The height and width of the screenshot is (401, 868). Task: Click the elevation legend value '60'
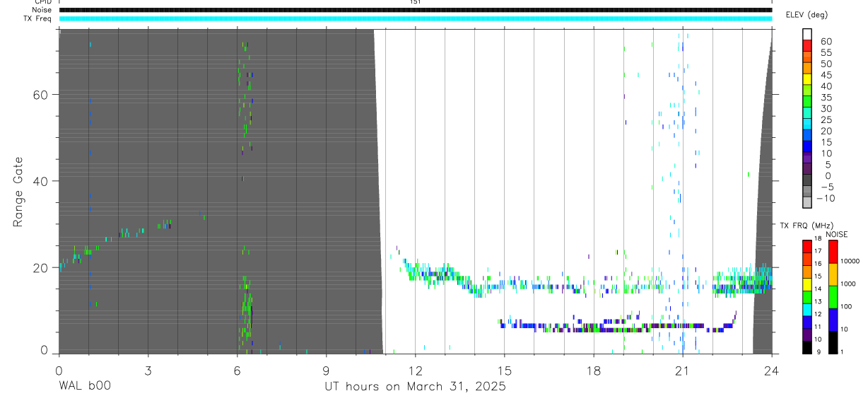(826, 41)
